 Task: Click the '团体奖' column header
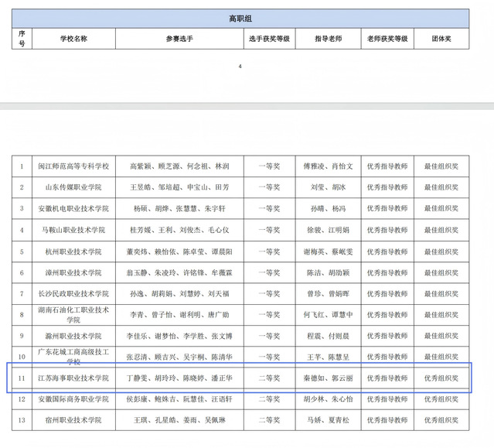coord(441,39)
